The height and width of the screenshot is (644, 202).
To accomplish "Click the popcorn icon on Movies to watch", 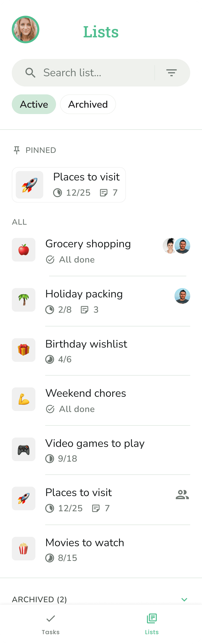I will click(x=23, y=549).
